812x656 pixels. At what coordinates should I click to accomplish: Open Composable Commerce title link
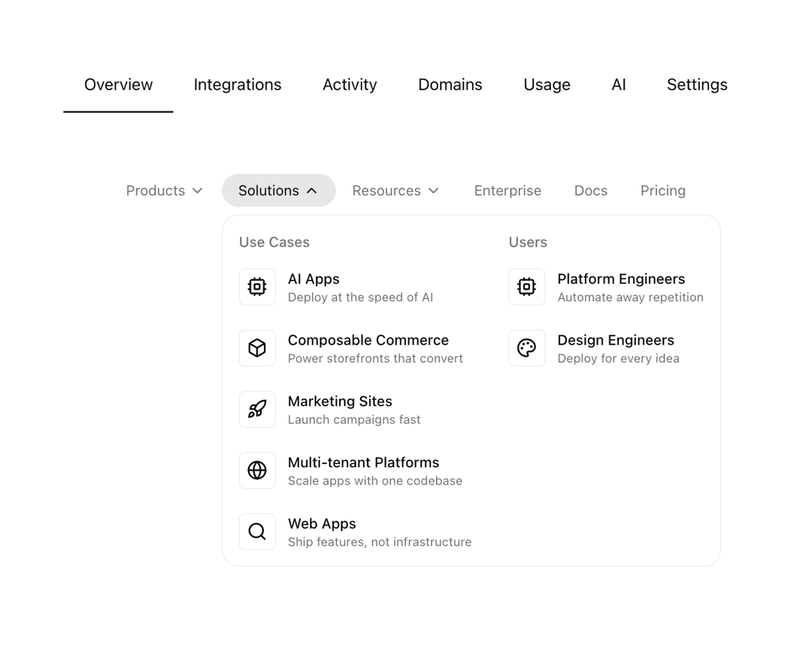(x=368, y=340)
